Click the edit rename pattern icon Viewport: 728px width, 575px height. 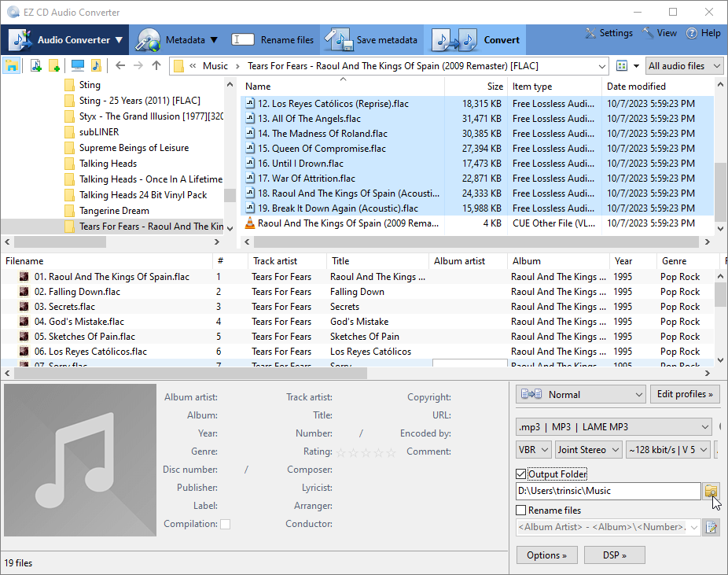pos(711,528)
